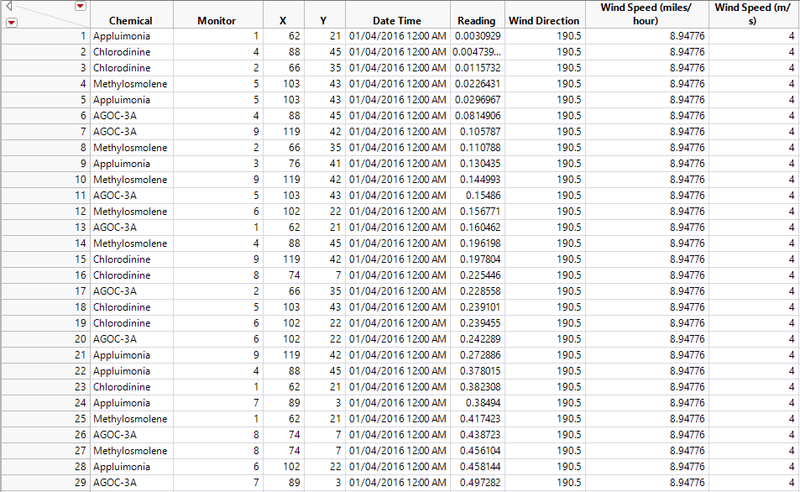Click Reading value 0.378015
The width and height of the screenshot is (800, 492).
point(480,371)
